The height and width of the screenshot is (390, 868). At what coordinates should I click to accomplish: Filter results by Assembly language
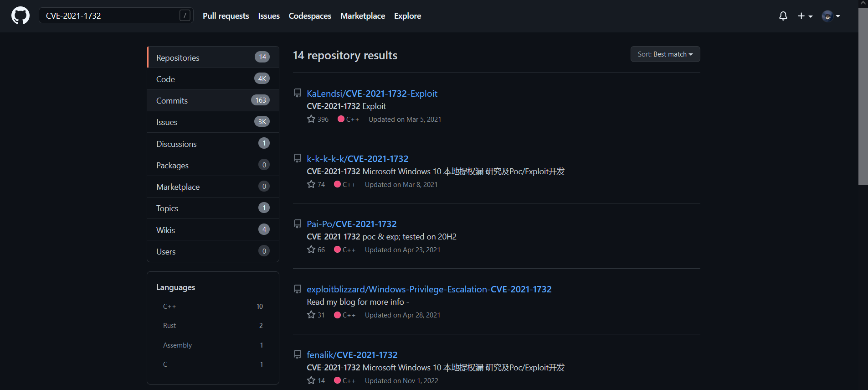213,345
